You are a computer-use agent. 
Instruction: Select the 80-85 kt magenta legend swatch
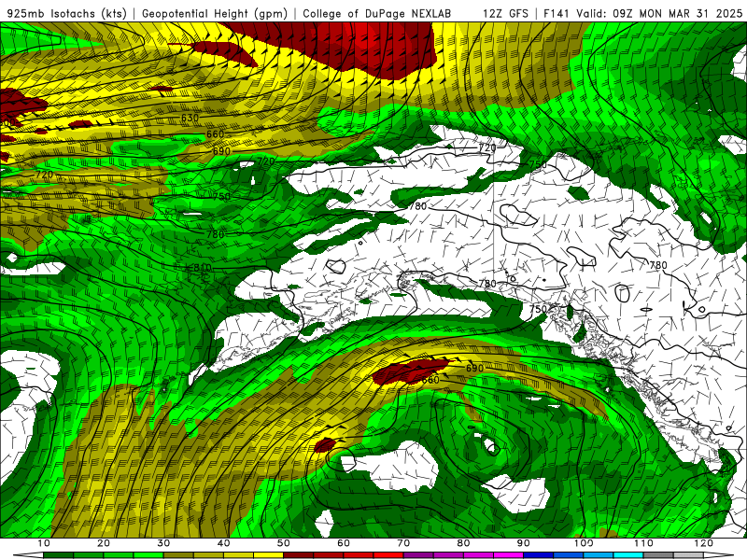(x=479, y=555)
